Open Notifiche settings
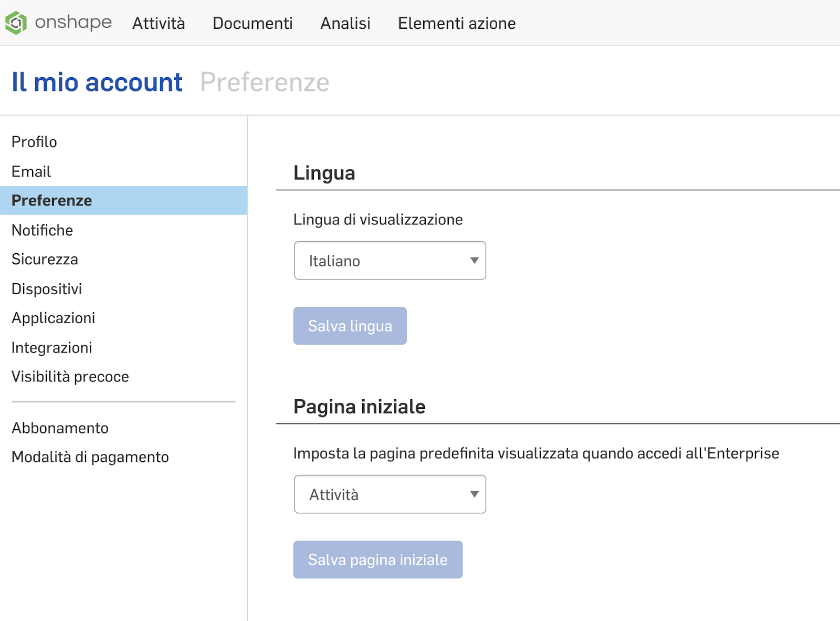This screenshot has width=840, height=621. coord(43,230)
